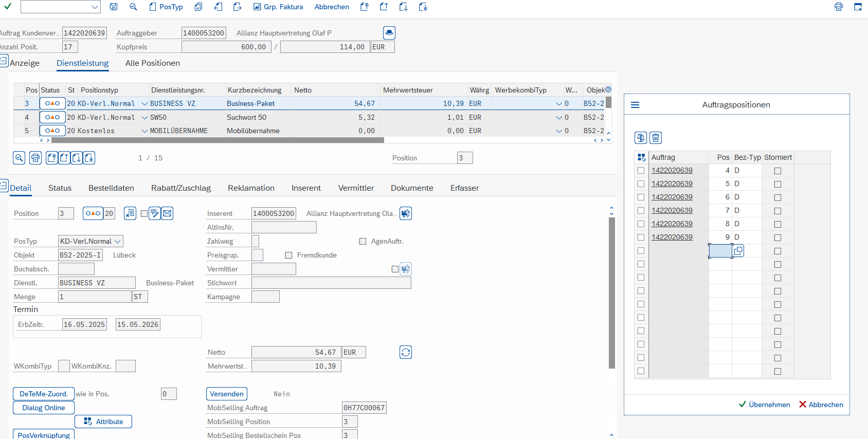Click the first page icon in top toolbar
The width and height of the screenshot is (868, 439).
tap(365, 7)
